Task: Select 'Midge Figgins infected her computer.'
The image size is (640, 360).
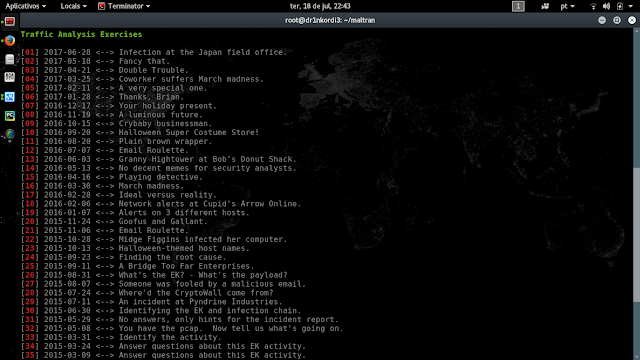Action: point(154,240)
